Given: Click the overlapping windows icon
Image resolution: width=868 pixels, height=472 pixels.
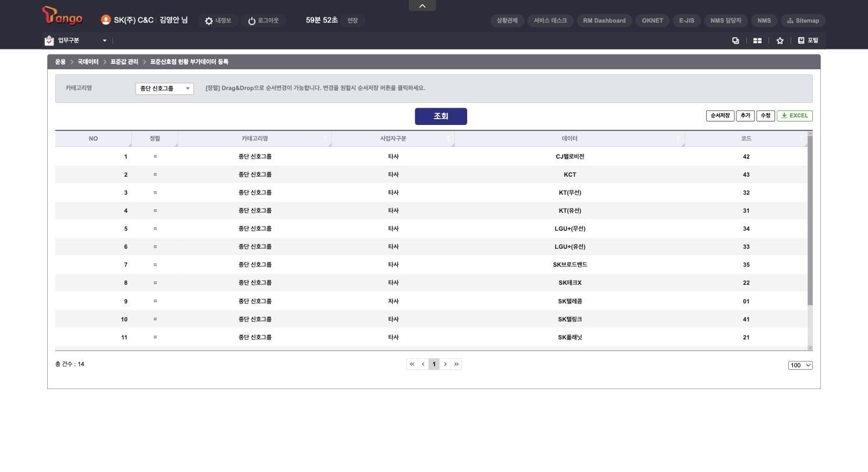Looking at the screenshot, I should tap(735, 41).
